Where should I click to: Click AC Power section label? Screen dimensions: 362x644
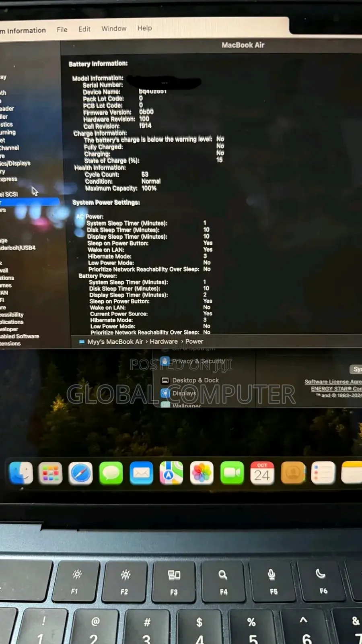point(90,217)
